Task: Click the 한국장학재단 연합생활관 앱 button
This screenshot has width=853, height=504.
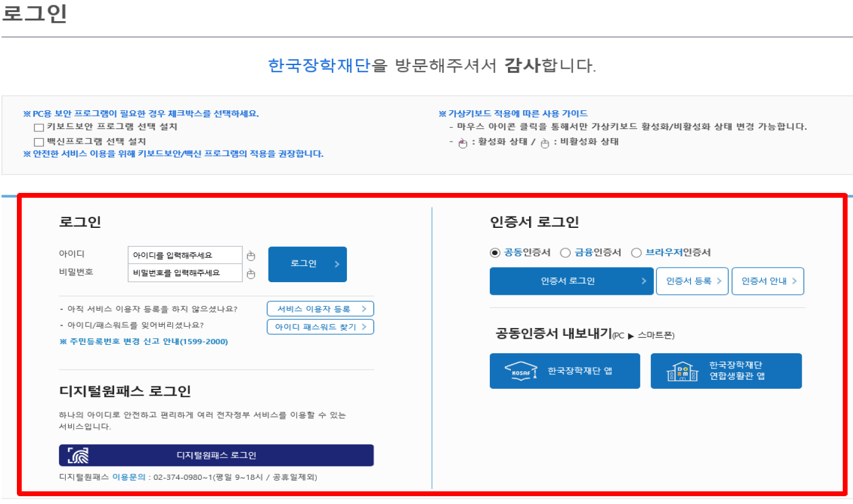Action: pos(726,371)
